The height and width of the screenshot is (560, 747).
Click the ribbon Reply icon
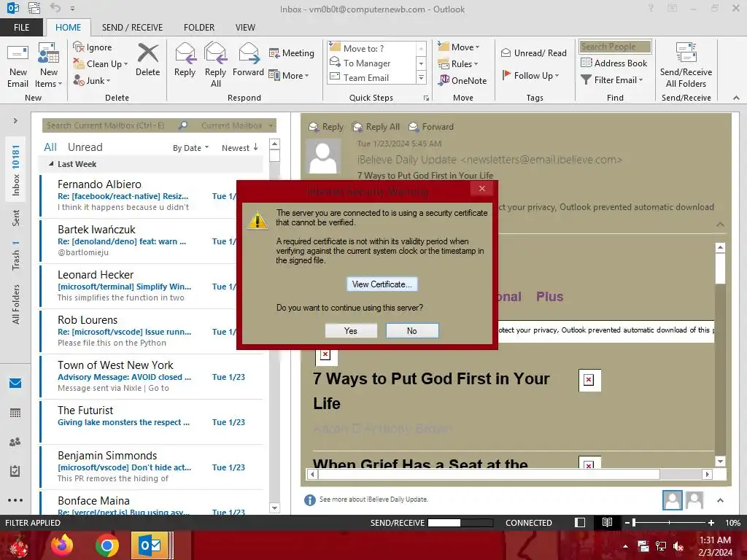pyautogui.click(x=185, y=53)
